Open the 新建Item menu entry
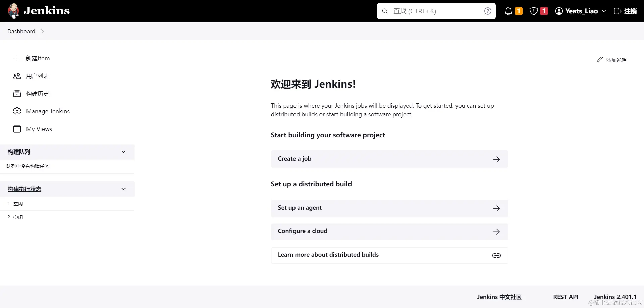This screenshot has height=308, width=644. coord(38,58)
